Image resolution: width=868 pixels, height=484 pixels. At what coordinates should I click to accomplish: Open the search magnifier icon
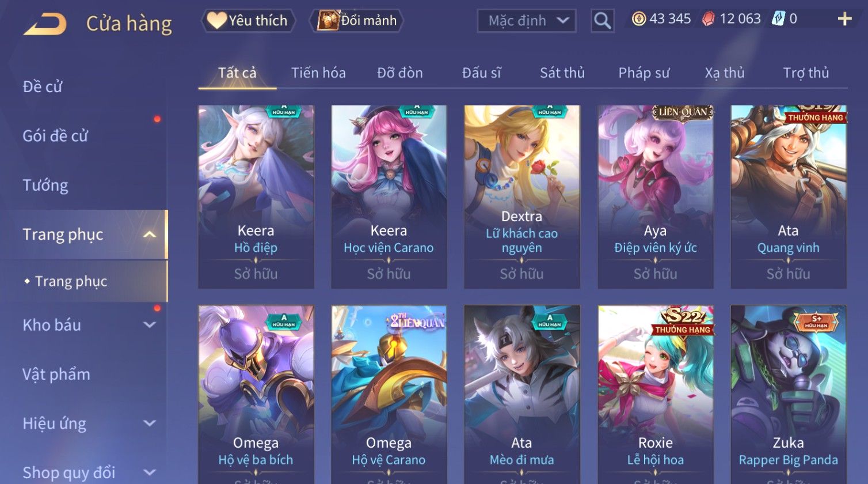point(602,21)
